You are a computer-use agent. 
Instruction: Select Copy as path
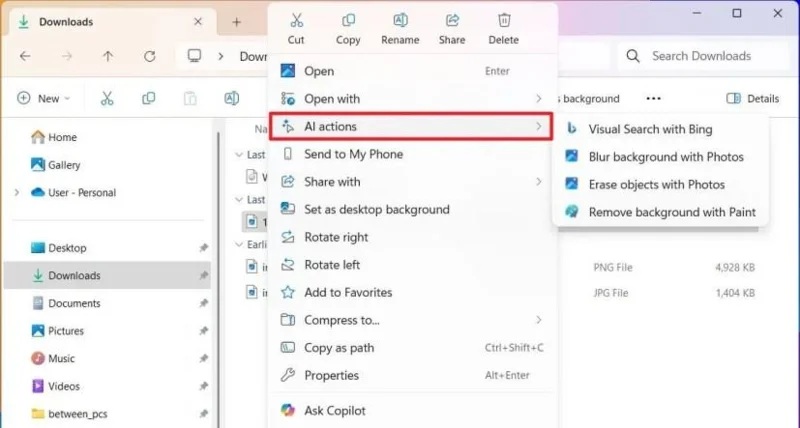[x=412, y=347]
